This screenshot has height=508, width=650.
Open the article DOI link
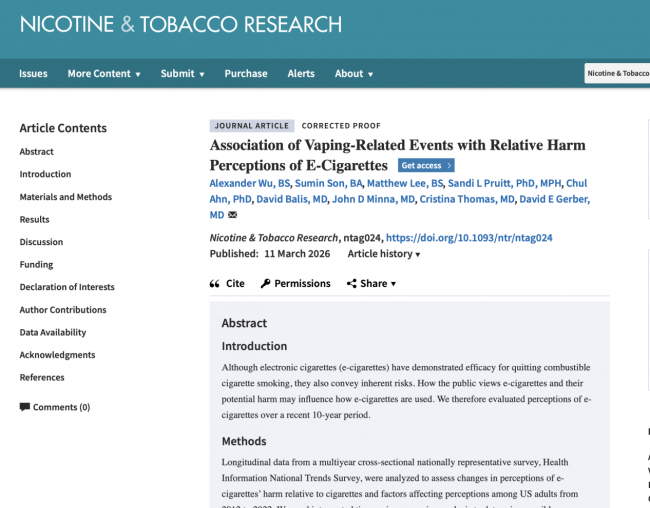[468, 238]
